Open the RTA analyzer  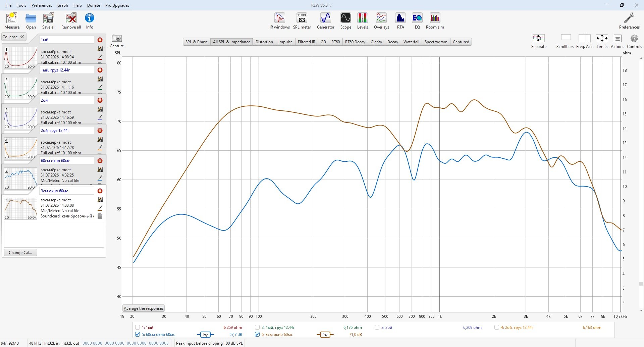click(x=400, y=21)
